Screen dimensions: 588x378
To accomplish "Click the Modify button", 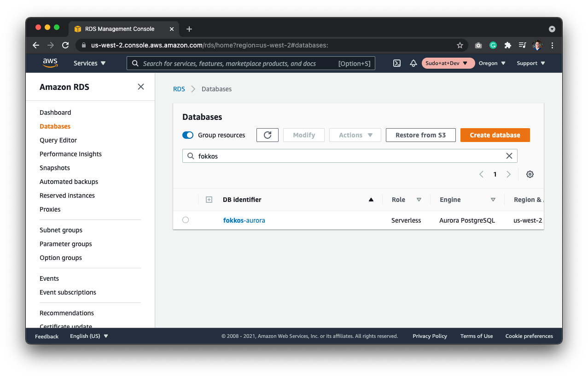I will coord(304,135).
